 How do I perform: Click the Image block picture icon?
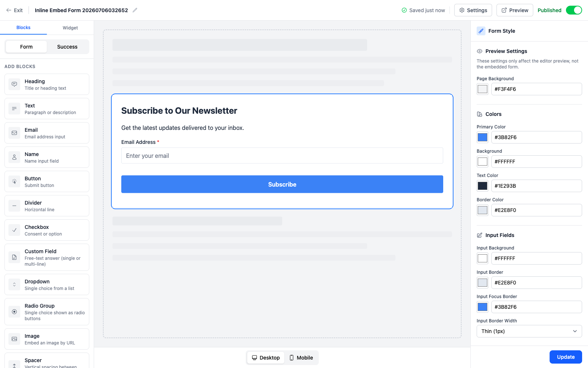(x=14, y=339)
